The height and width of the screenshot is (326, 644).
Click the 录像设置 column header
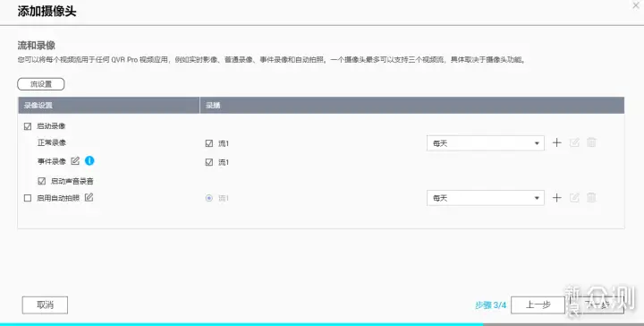109,106
